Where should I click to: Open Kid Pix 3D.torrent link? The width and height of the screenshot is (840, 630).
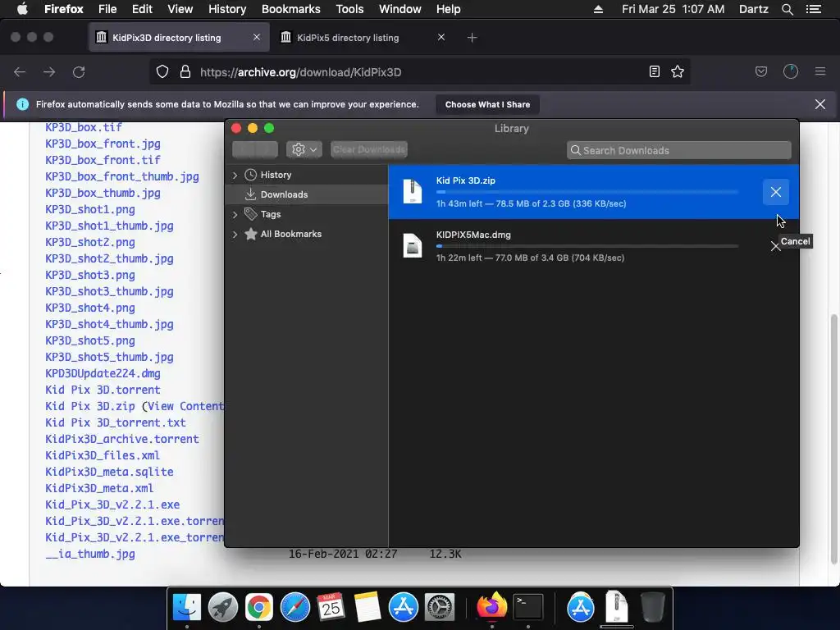tap(103, 390)
